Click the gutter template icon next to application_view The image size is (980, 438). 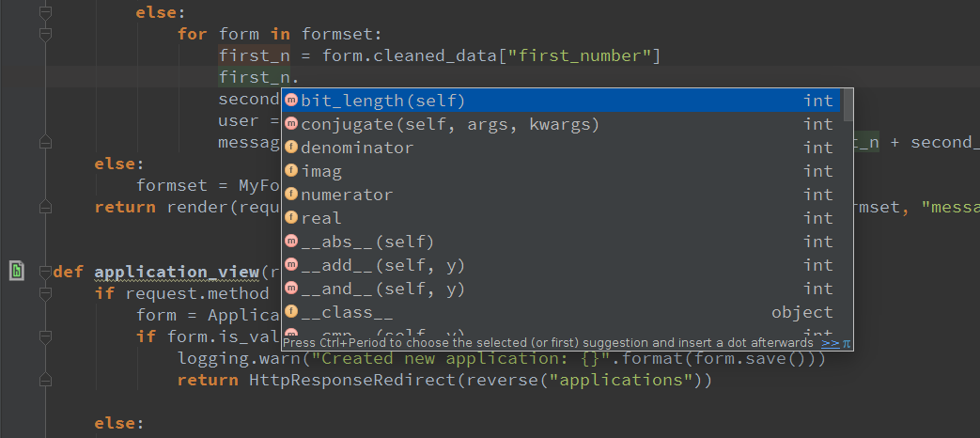click(17, 271)
